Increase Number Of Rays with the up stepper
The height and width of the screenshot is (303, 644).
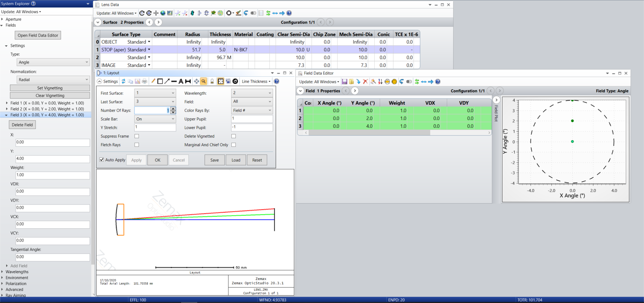pos(173,109)
